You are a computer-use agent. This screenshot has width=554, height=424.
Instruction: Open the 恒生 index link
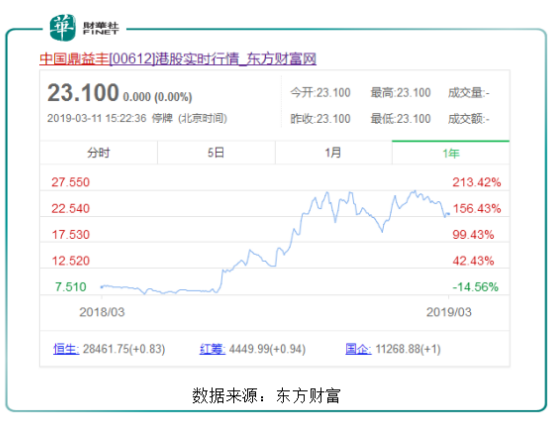coord(66,349)
